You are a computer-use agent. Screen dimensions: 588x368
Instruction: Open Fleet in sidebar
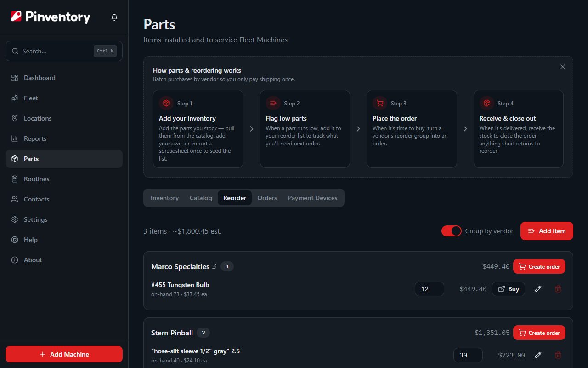pyautogui.click(x=64, y=98)
